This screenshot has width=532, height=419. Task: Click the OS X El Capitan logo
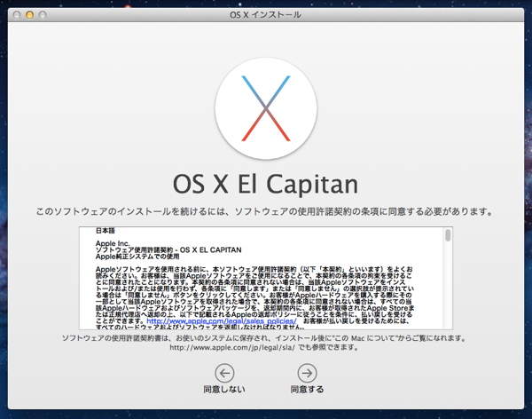click(x=266, y=108)
